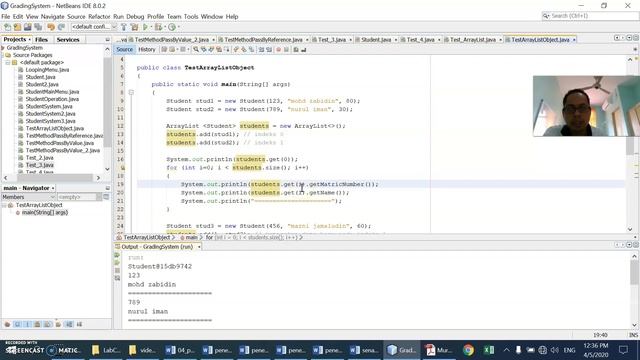This screenshot has width=640, height=360.
Task: Open the Debug Project dropdown arrow
Action: (164, 27)
